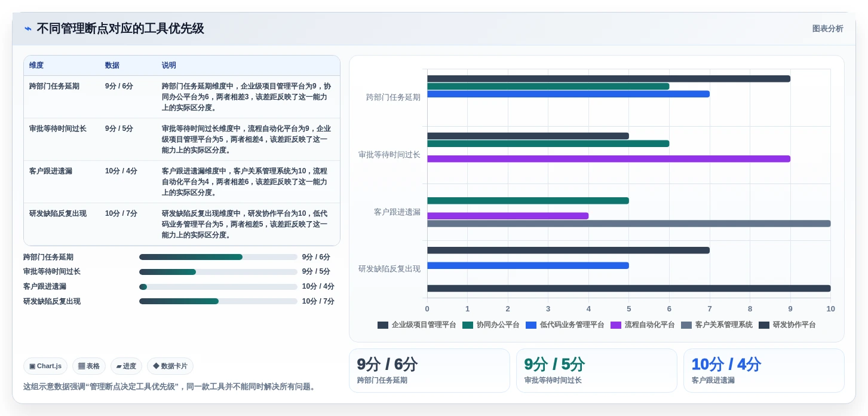Click the dark bar of value 7 in 研发缺陷反复出现 group

(568, 250)
